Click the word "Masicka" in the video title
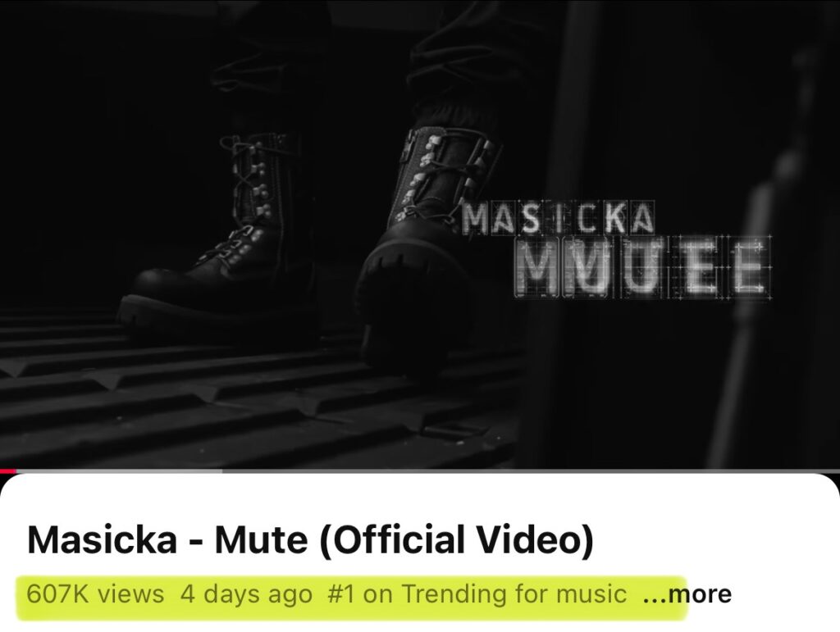This screenshot has height=632, width=840. [x=102, y=539]
